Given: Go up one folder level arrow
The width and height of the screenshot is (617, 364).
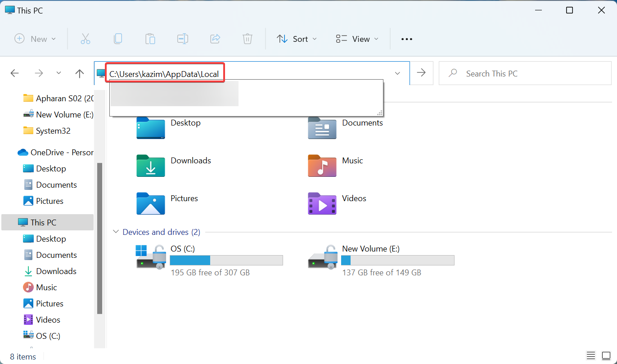Looking at the screenshot, I should tap(80, 73).
